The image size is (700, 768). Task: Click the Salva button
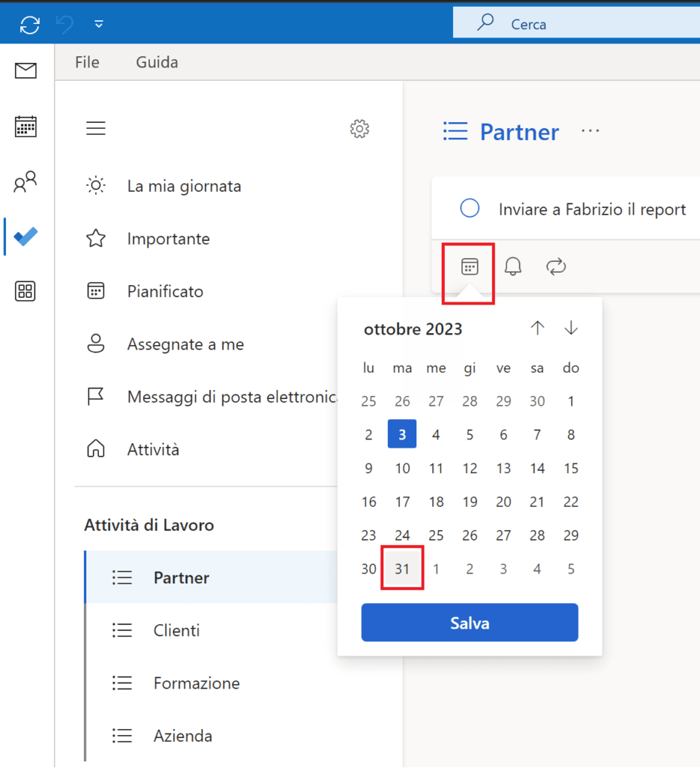pyautogui.click(x=470, y=622)
